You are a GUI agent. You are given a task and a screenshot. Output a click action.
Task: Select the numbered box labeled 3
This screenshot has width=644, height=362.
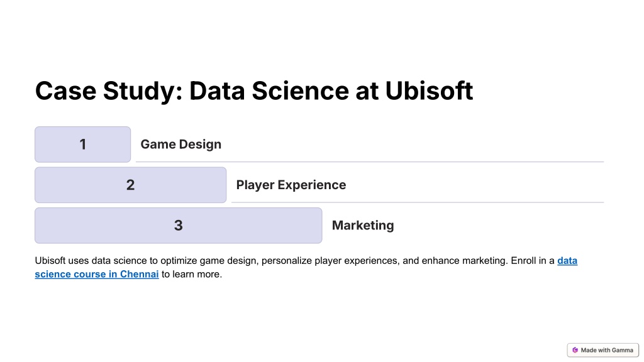178,226
